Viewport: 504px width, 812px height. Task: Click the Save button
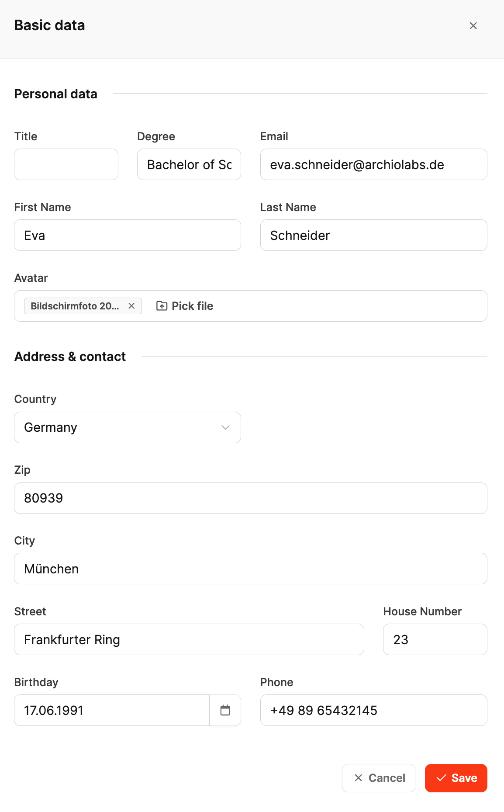click(x=456, y=778)
